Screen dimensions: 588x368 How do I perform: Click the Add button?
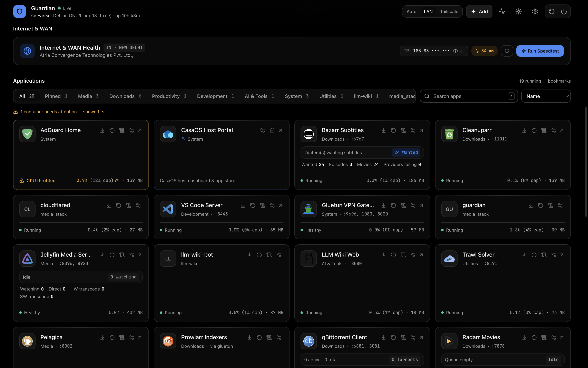(x=479, y=11)
